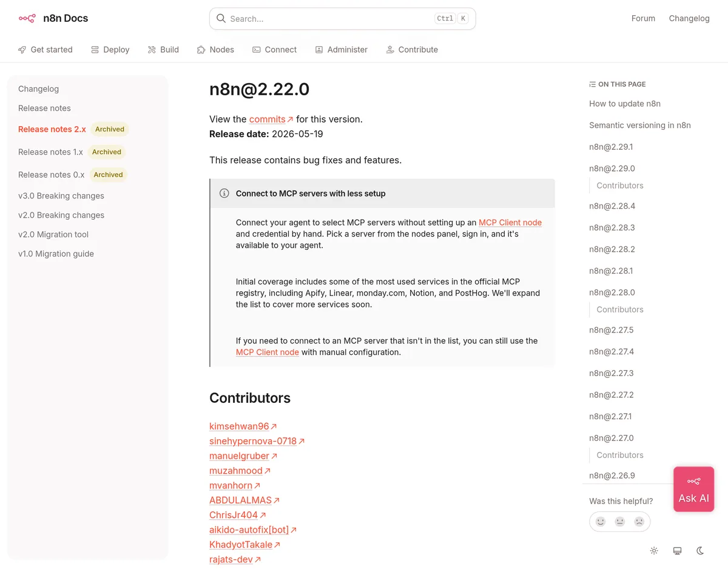Open the first MCP Client node link
This screenshot has height=569, width=728.
click(510, 223)
